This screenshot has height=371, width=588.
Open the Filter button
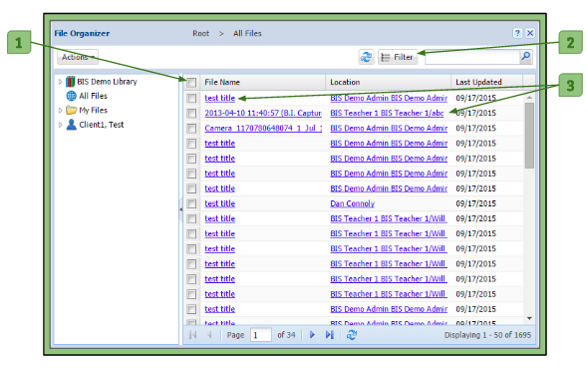398,57
